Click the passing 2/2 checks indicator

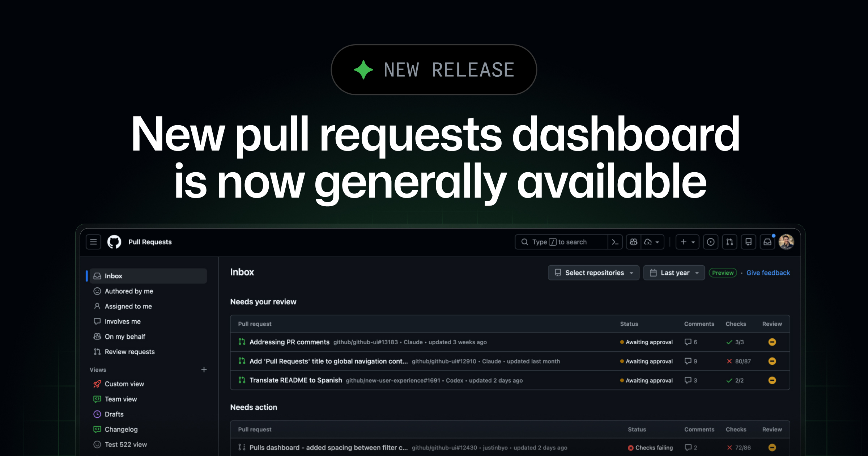(735, 380)
